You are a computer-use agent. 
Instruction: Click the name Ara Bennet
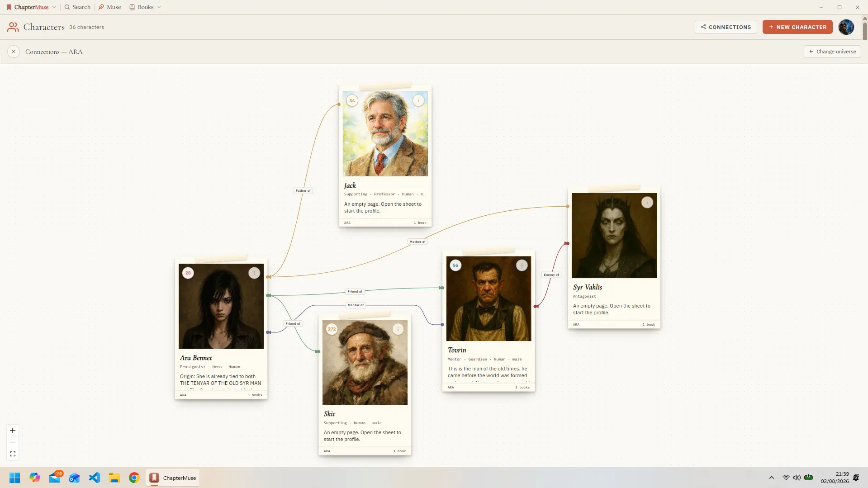(x=196, y=358)
